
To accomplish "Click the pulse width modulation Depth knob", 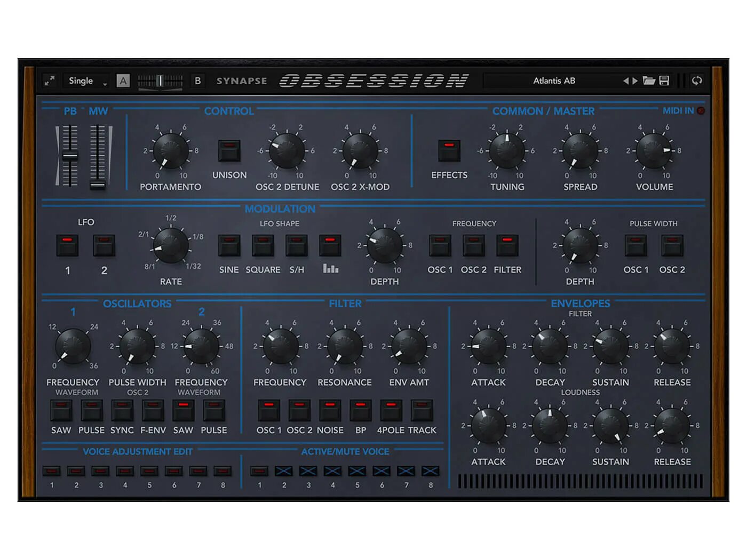I will pyautogui.click(x=581, y=245).
